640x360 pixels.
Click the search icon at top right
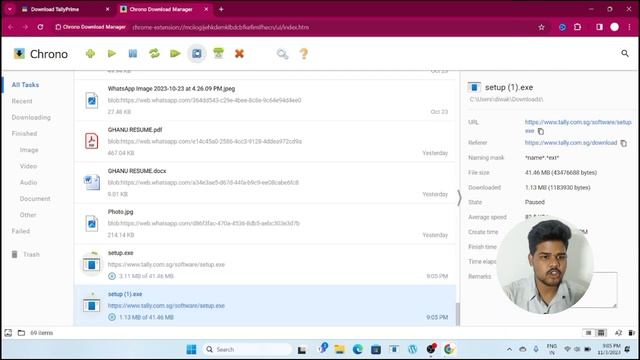tap(625, 53)
